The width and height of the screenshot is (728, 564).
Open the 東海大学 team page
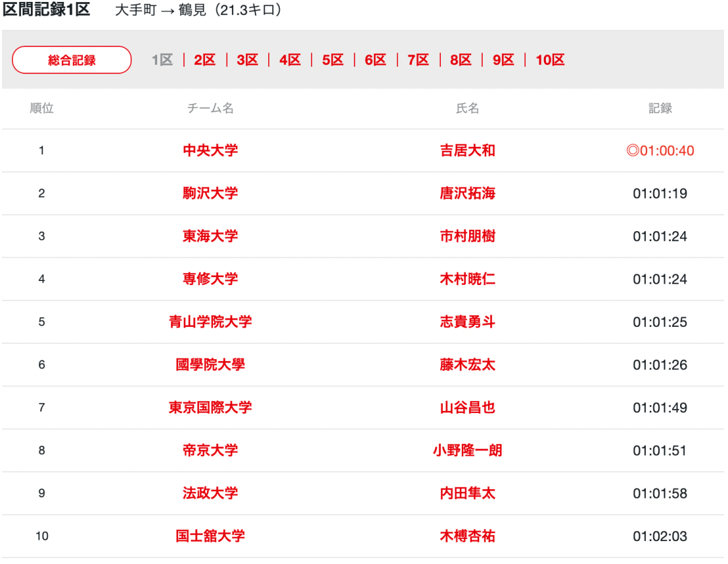point(210,237)
